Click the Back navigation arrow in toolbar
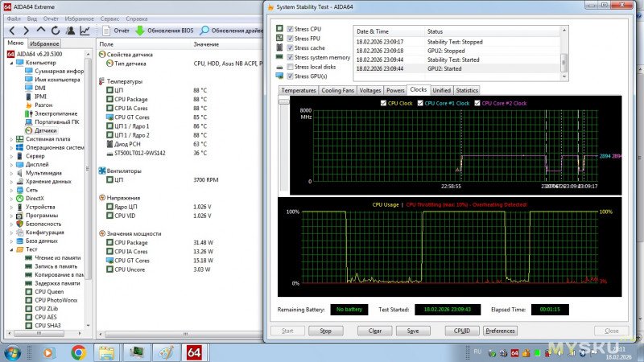 tap(10, 31)
